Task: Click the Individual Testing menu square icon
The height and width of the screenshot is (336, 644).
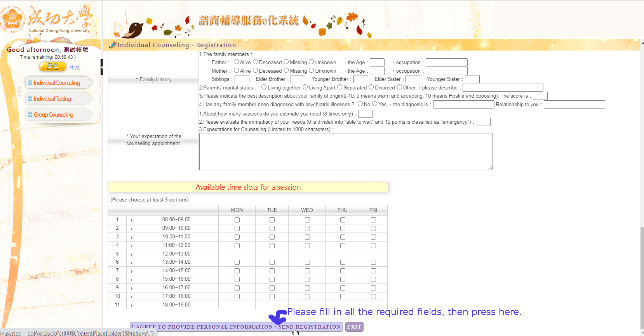Action: click(30, 99)
